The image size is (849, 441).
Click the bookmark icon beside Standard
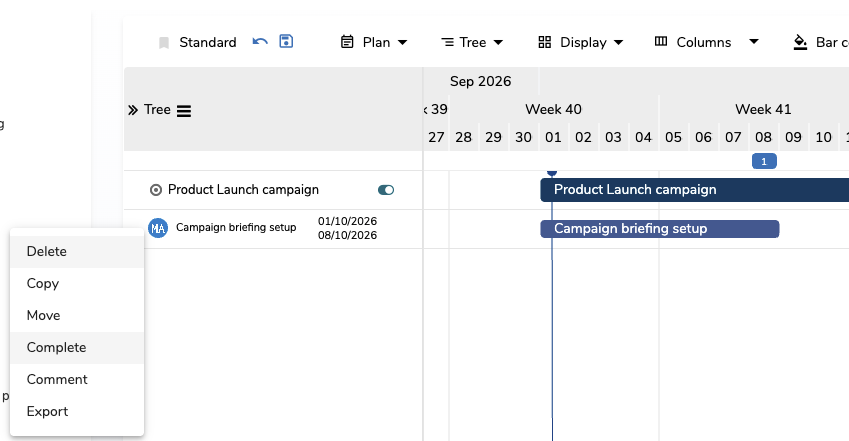pos(164,43)
